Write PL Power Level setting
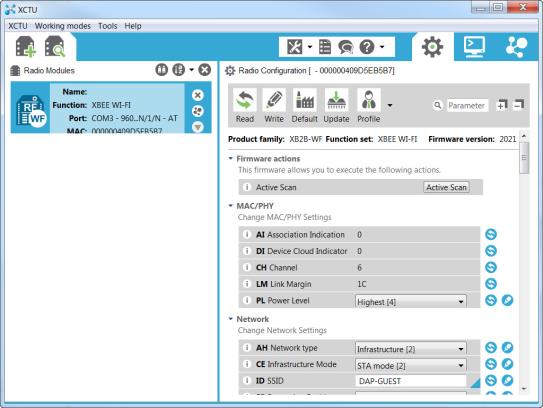543x408 pixels. click(507, 300)
